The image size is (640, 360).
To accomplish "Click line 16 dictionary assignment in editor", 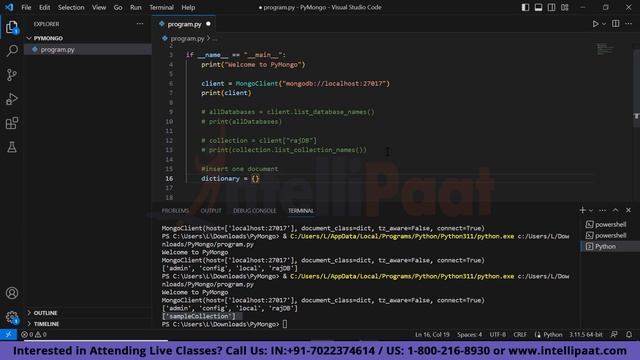I will (230, 178).
